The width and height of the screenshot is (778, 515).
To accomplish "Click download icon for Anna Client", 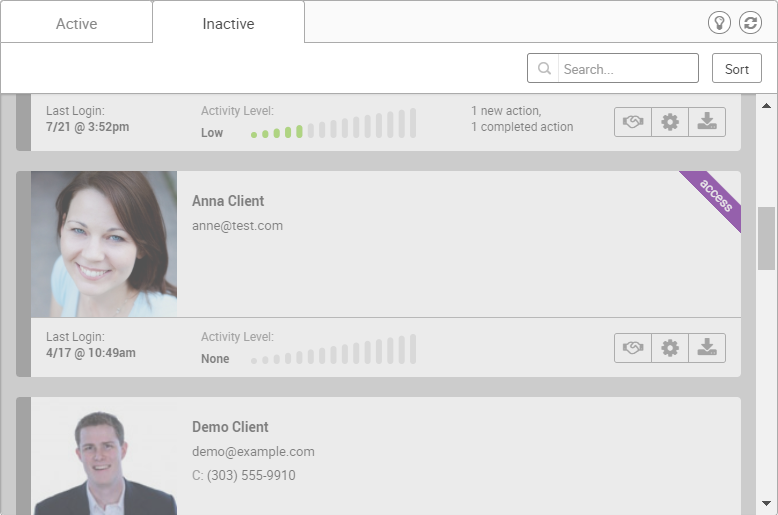I will click(707, 348).
